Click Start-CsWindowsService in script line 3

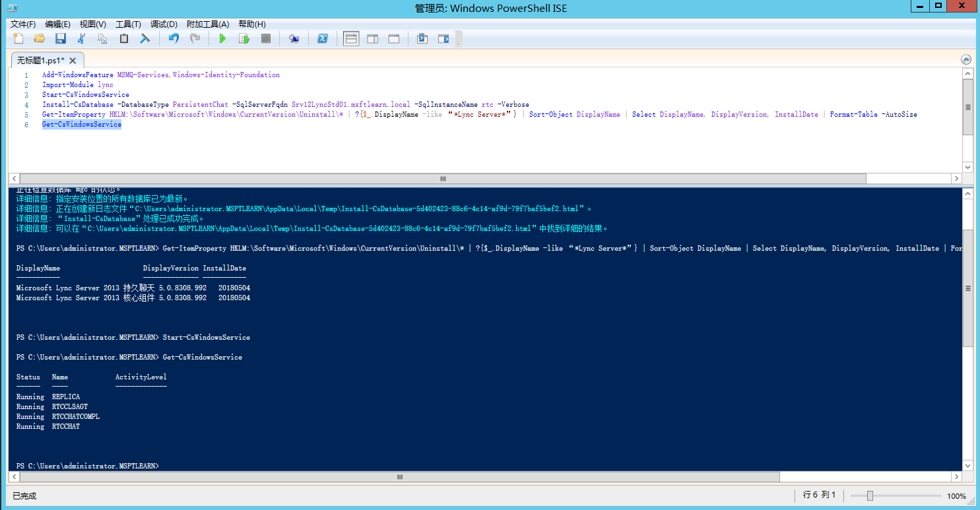(86, 95)
